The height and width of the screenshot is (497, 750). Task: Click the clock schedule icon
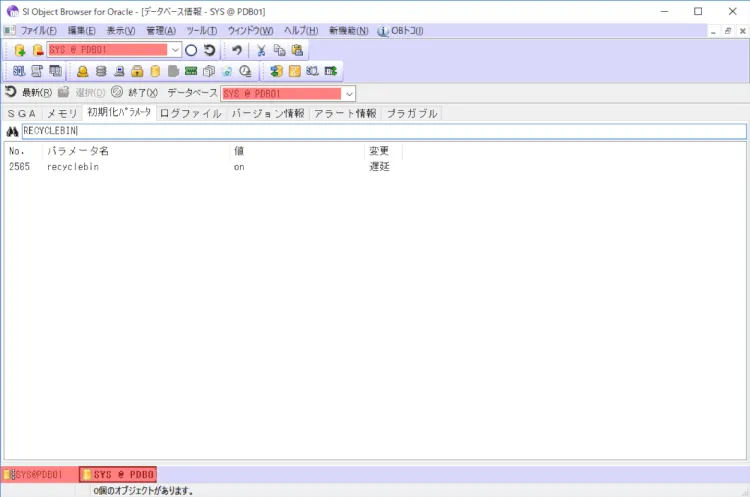pyautogui.click(x=245, y=72)
